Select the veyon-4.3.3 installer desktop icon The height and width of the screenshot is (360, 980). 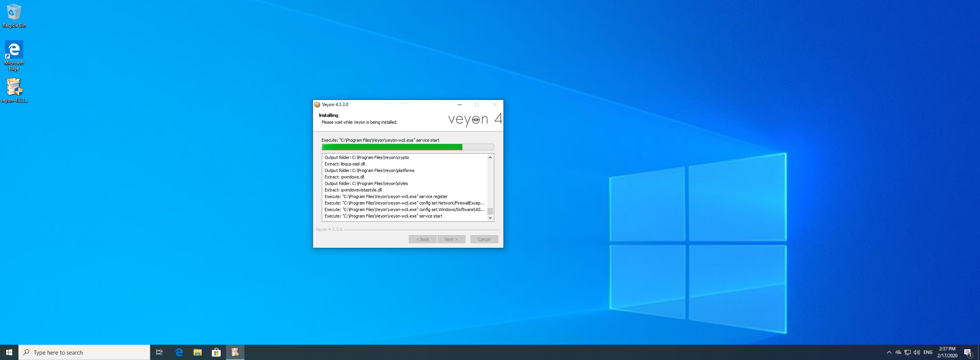14,90
